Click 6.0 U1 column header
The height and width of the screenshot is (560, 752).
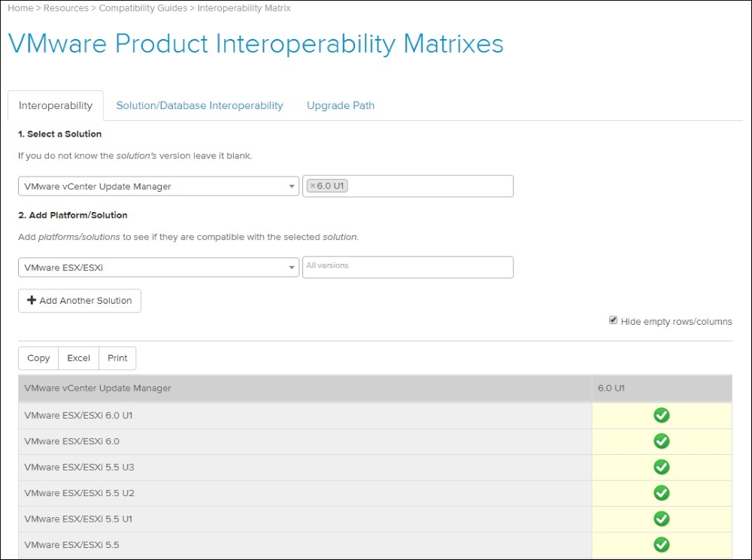coord(662,389)
